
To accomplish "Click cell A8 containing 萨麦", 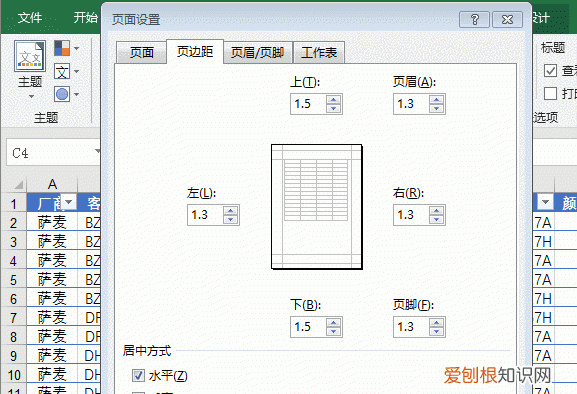I will (52, 337).
